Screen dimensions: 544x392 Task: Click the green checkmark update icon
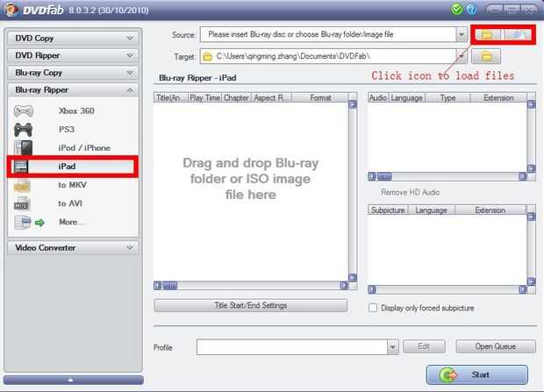457,10
